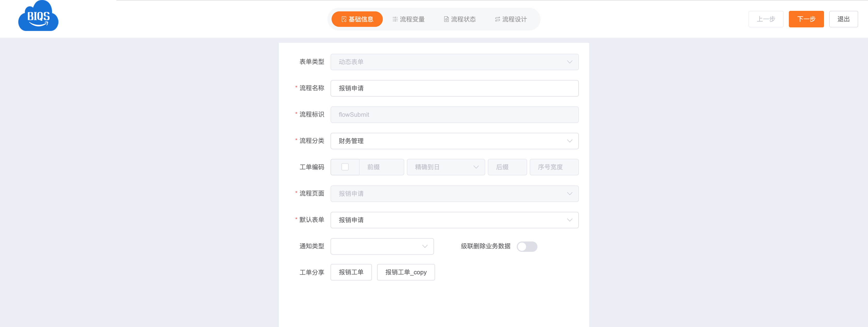
Task: Click the 流程标识 flowSubmit field
Action: click(454, 115)
